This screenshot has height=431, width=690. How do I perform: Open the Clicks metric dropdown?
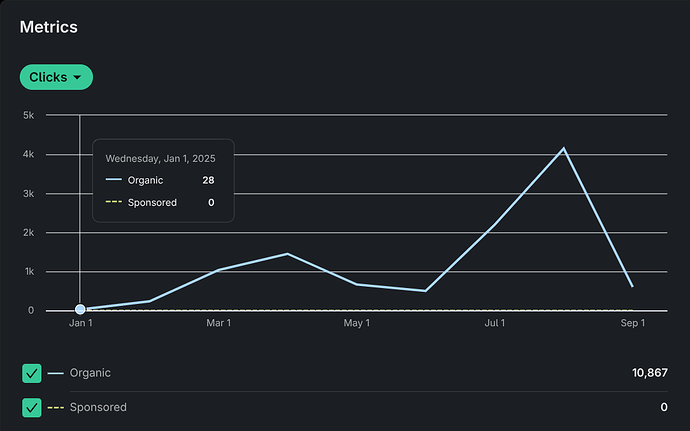coord(56,77)
